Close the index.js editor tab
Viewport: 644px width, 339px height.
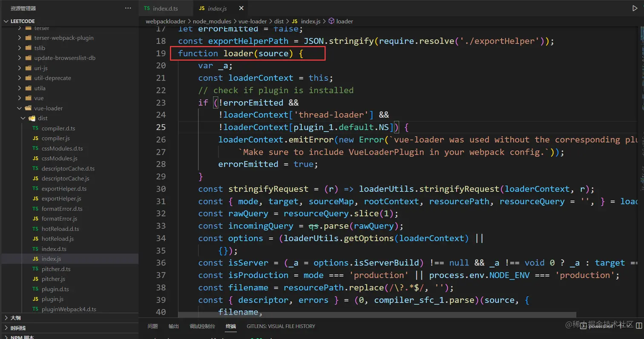point(241,8)
